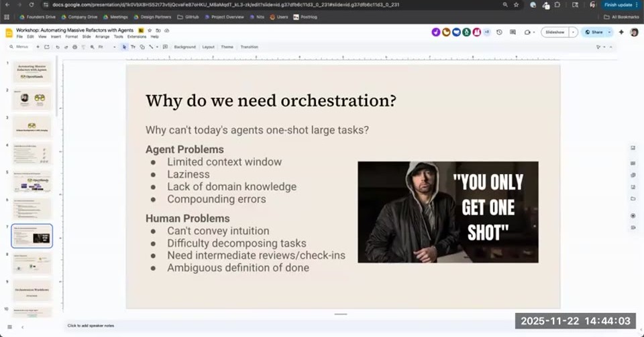Open the PostHog bookmark
The image size is (644, 337).
305,17
